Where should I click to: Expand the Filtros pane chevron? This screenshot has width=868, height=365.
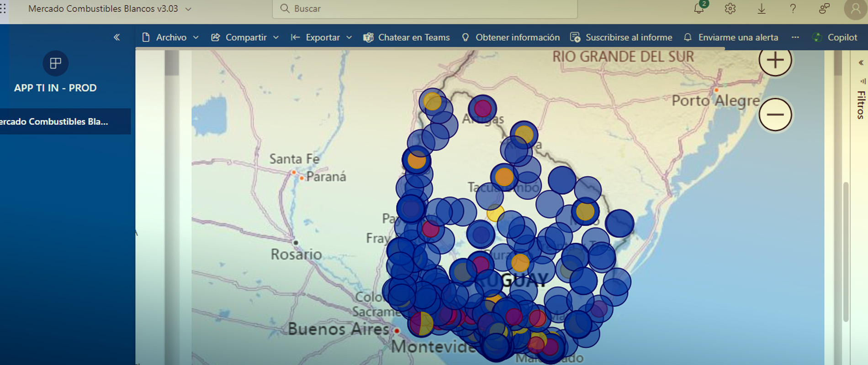(861, 63)
